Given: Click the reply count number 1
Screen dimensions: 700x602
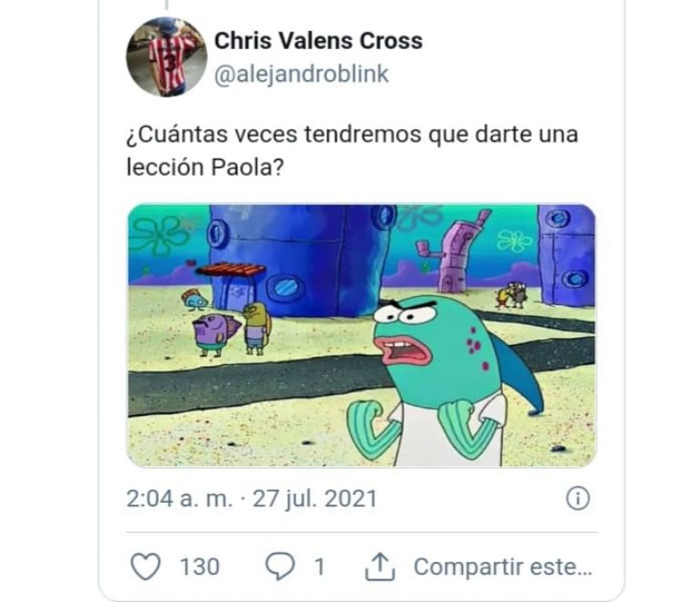Looking at the screenshot, I should [319, 566].
